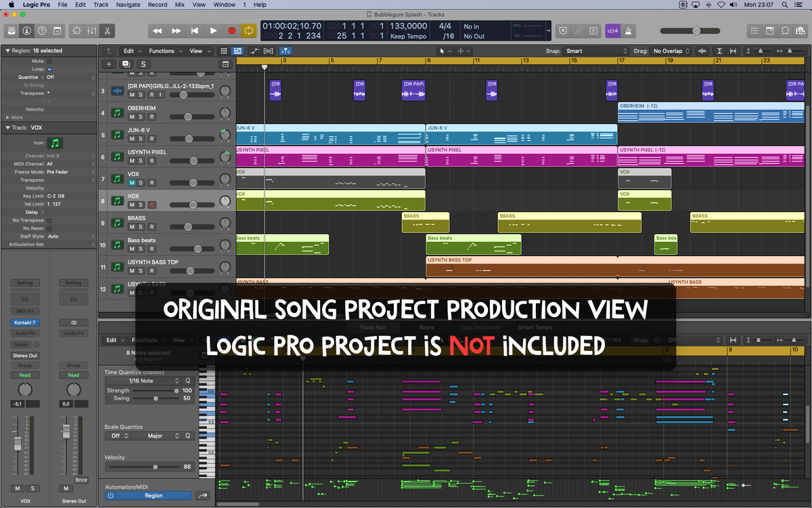Toggle global Solo S button above the track list
Screen dimensions: 812x508
tap(143, 64)
